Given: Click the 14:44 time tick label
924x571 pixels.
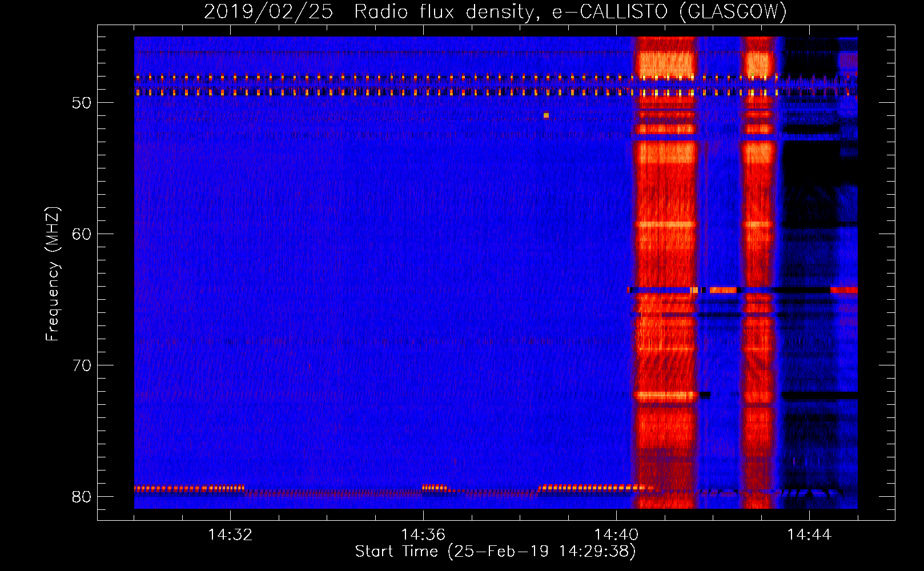Looking at the screenshot, I should point(809,535).
